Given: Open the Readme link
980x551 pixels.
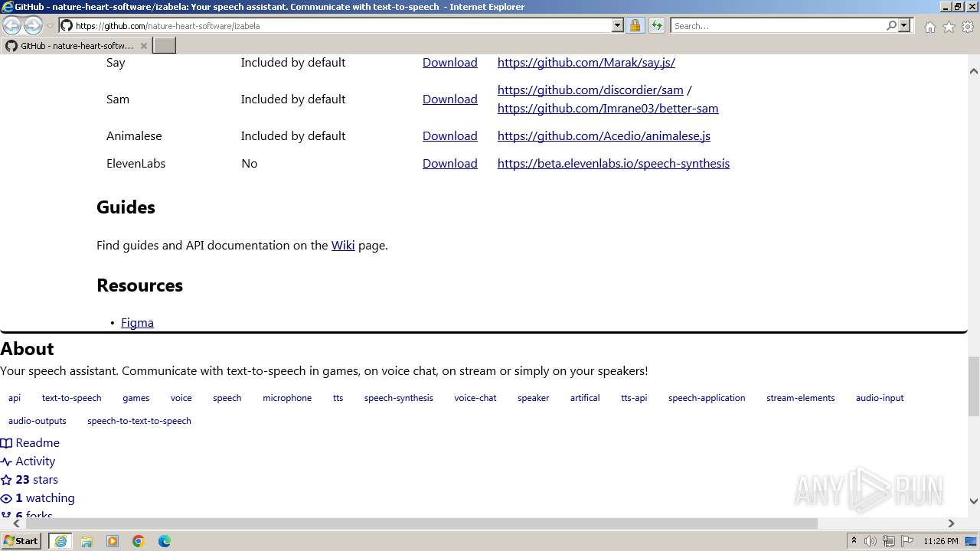Looking at the screenshot, I should point(30,443).
